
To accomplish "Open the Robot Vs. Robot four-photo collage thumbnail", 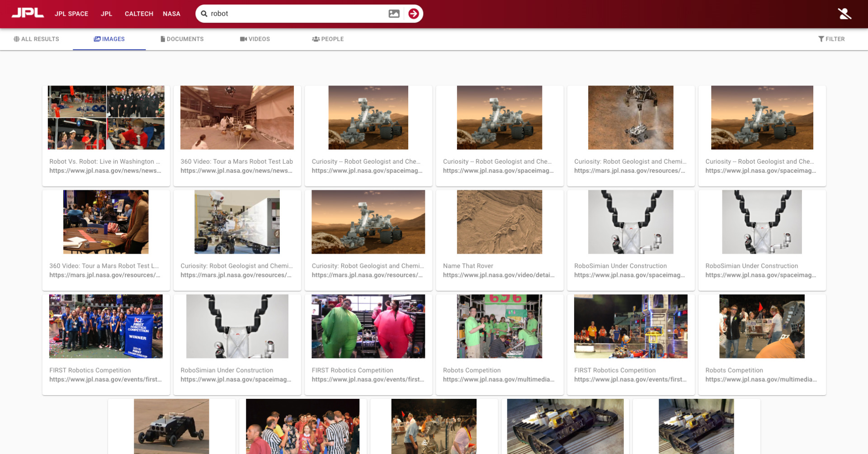I will [106, 118].
